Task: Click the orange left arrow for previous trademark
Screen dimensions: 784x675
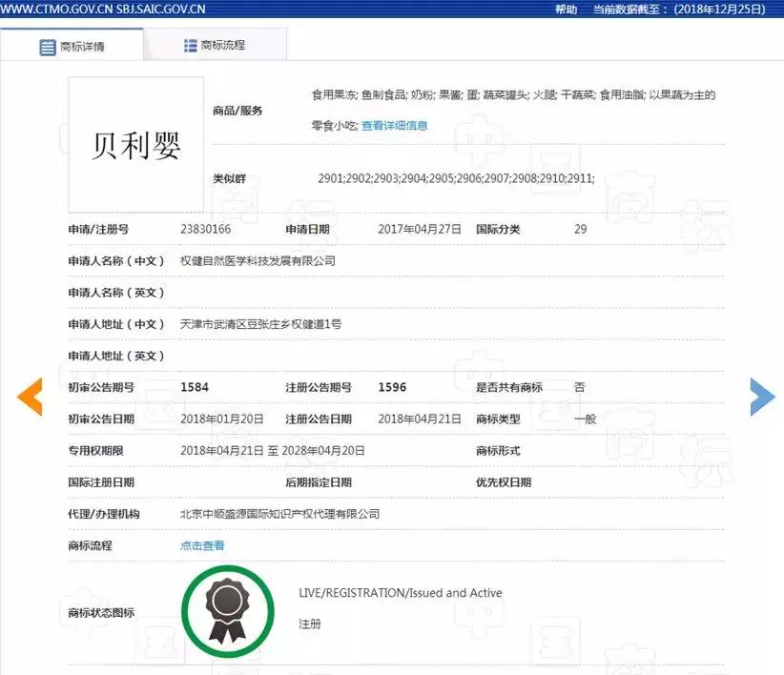Action: click(30, 397)
